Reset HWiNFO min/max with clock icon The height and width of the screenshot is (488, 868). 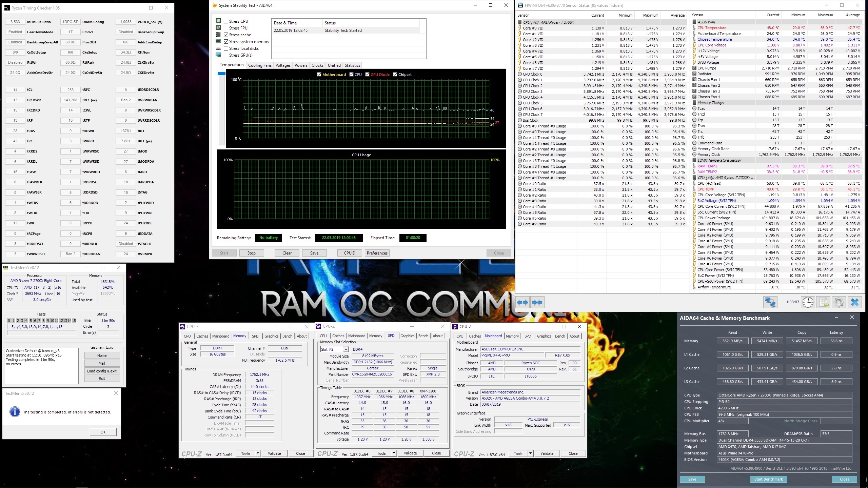pos(808,302)
